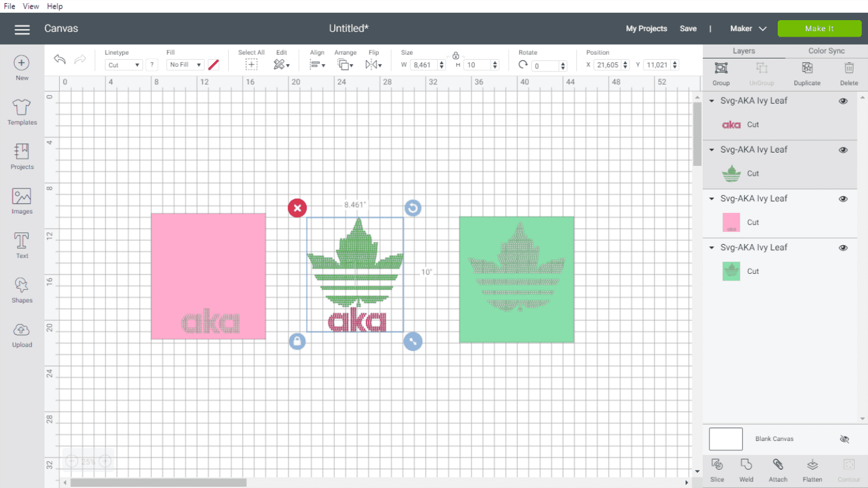Hide the second Svg-AKA Ivy Leaf layer
Viewport: 868px width, 488px height.
pyautogui.click(x=843, y=150)
